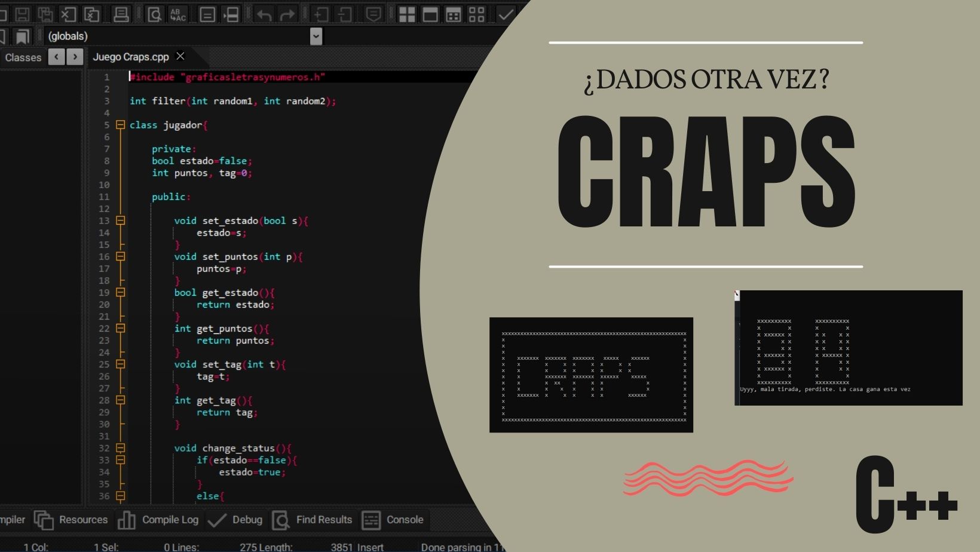Collapse set_puntos fold at line 16
Viewport: 980px width, 552px height.
[x=120, y=256]
